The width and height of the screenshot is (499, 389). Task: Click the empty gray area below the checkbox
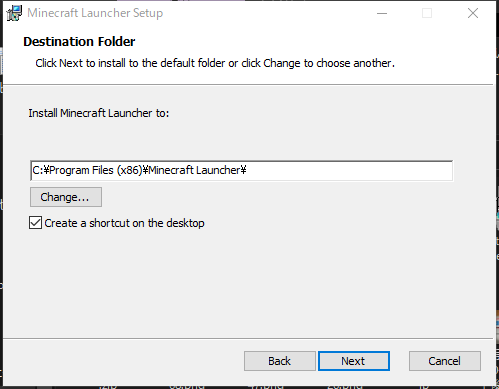248,283
